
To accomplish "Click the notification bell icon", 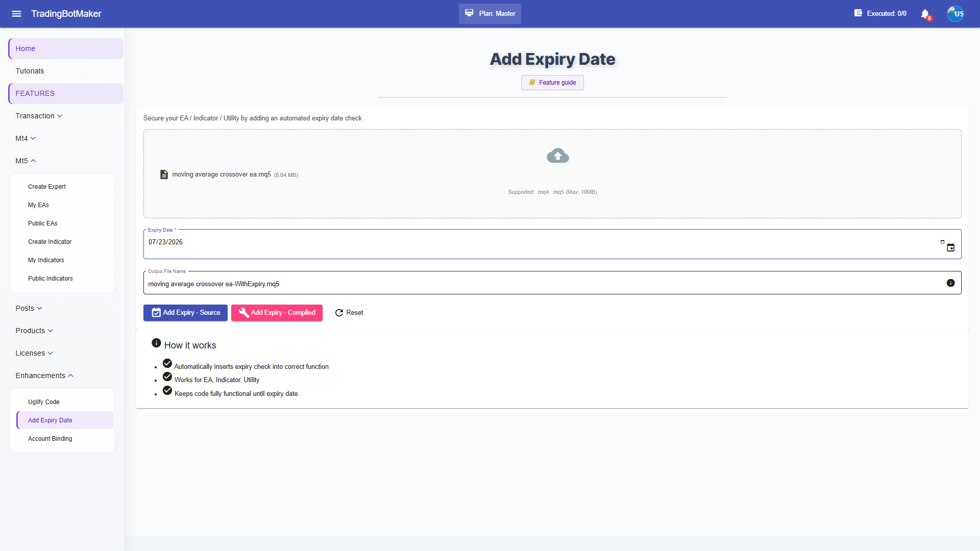I will 925,14.
